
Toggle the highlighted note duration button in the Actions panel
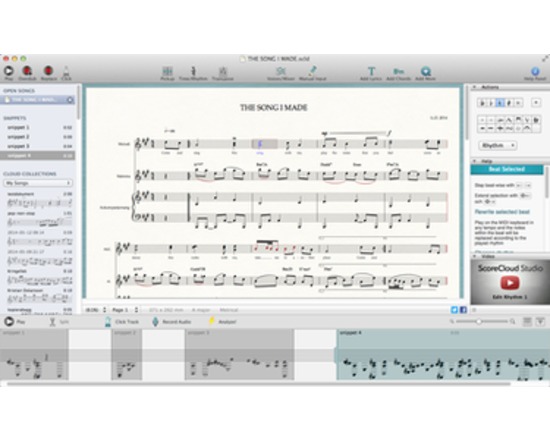pos(501,103)
